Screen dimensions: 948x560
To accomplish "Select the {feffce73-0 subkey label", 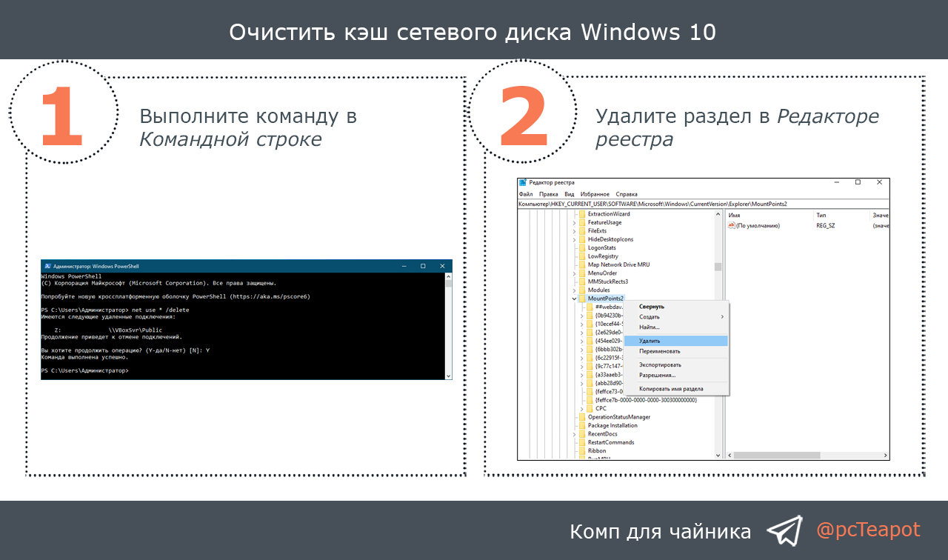I will pos(609,391).
